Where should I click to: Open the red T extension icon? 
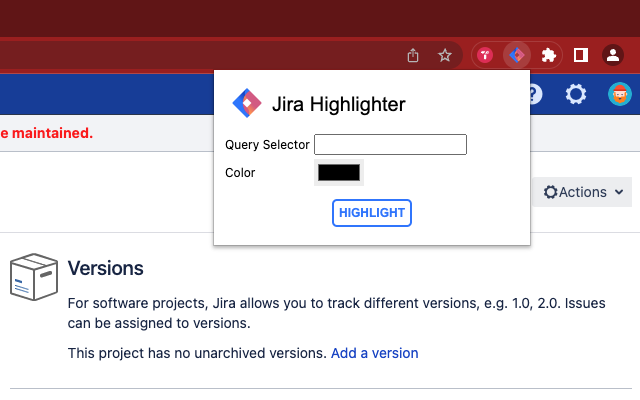click(x=485, y=55)
